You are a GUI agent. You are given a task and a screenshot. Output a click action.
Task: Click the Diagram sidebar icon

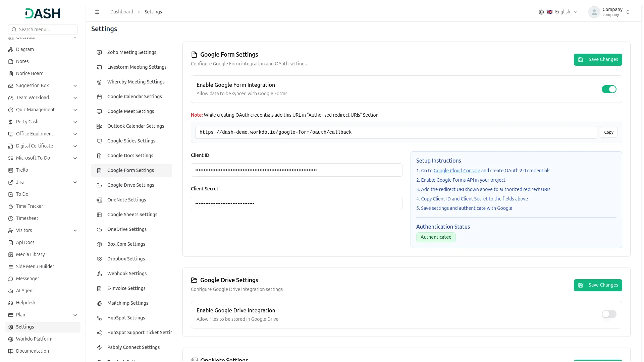[x=11, y=50]
